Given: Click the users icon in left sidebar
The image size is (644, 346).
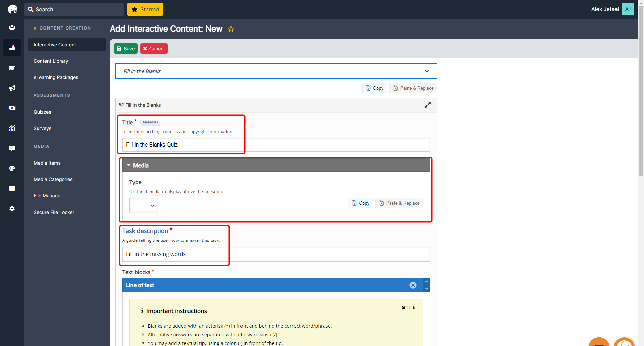Looking at the screenshot, I should pos(12,27).
